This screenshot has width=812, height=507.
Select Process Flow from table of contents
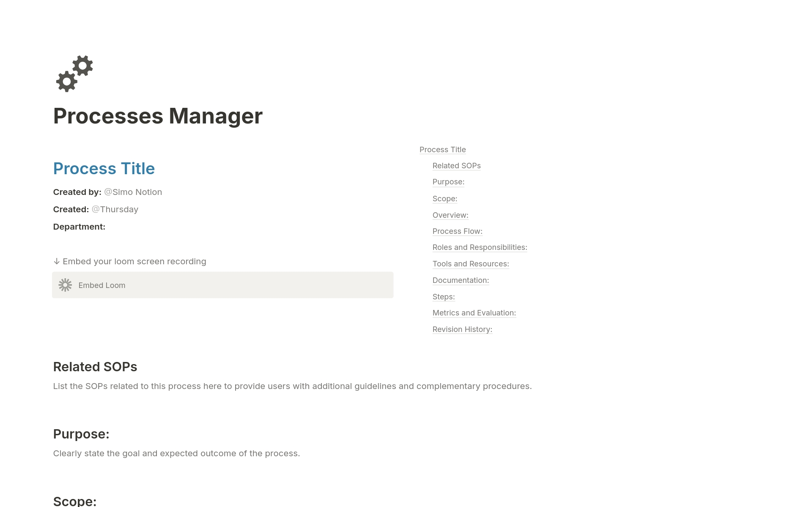[457, 231]
